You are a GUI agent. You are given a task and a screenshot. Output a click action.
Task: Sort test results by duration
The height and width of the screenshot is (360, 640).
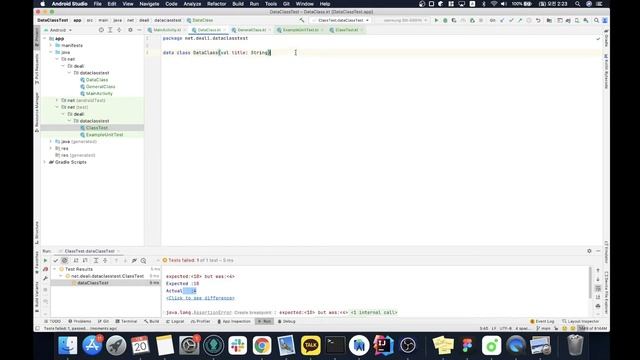[x=85, y=260]
